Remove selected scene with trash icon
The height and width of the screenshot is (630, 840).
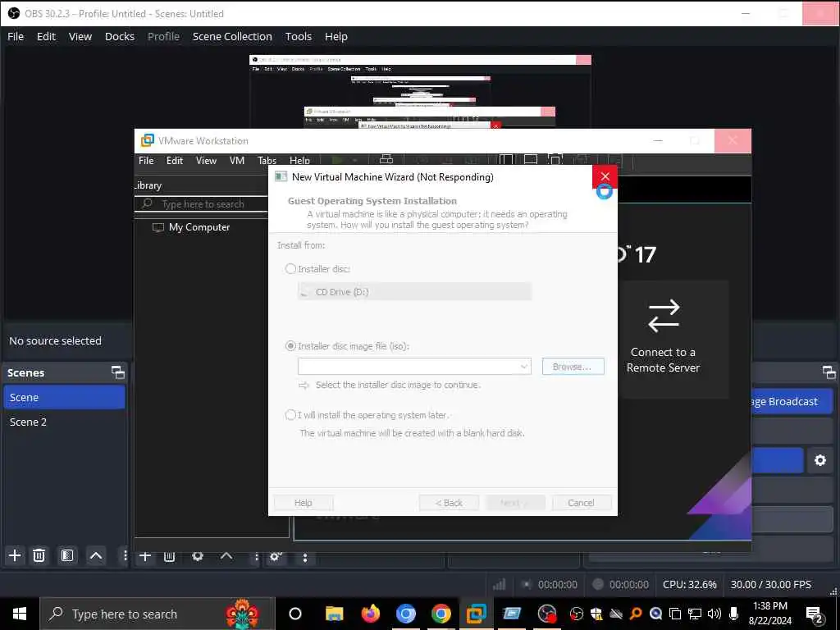pos(39,555)
